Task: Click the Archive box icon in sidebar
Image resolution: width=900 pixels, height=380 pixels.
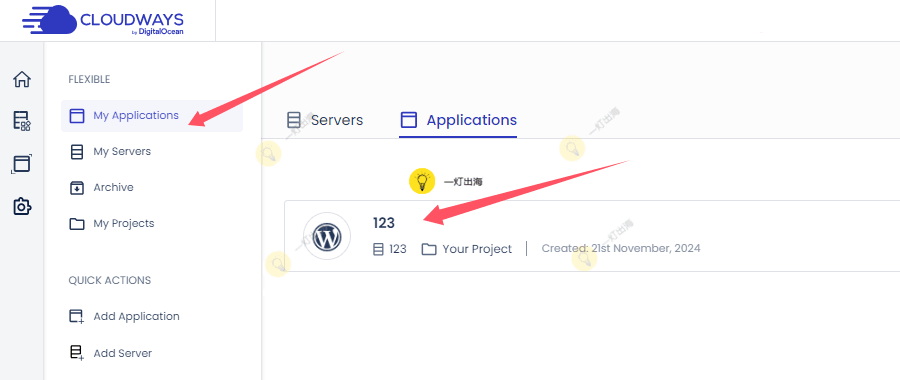Action: tap(76, 188)
